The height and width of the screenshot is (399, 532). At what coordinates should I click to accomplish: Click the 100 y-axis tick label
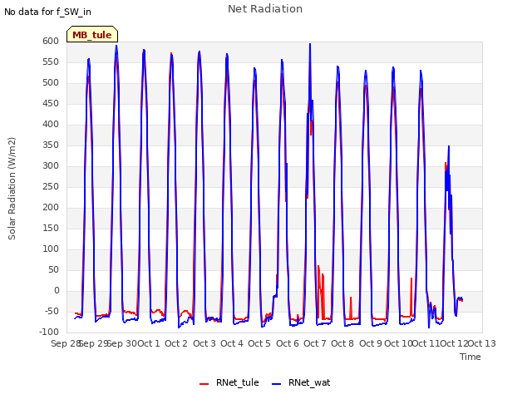tap(51, 249)
